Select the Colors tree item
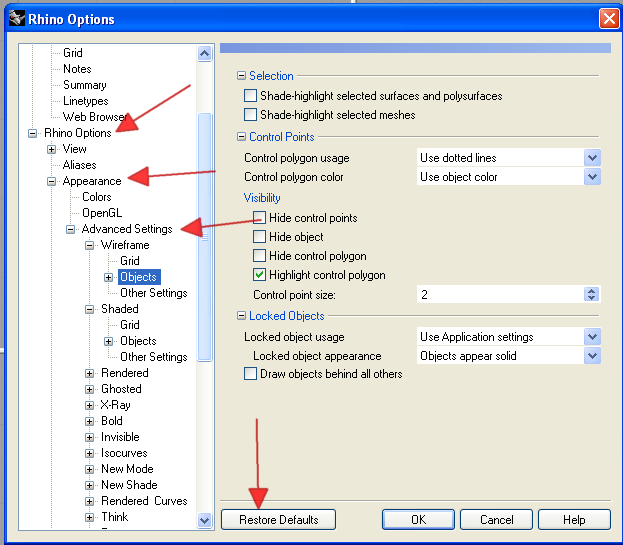Screen dimensions: 623x545 point(97,197)
